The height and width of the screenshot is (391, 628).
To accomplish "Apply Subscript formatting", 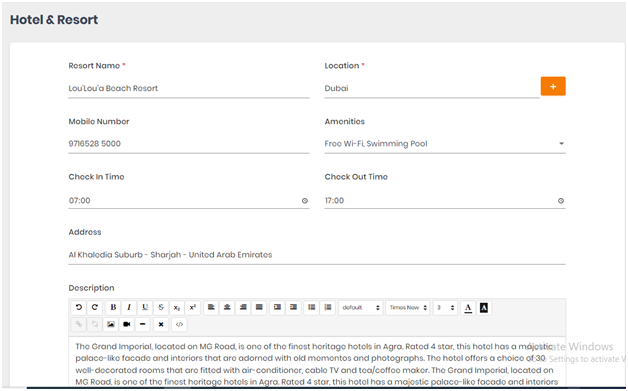I will (x=177, y=307).
